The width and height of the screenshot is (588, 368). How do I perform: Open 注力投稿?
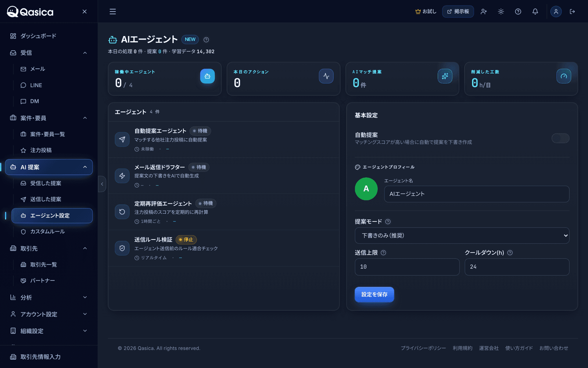tap(52, 150)
